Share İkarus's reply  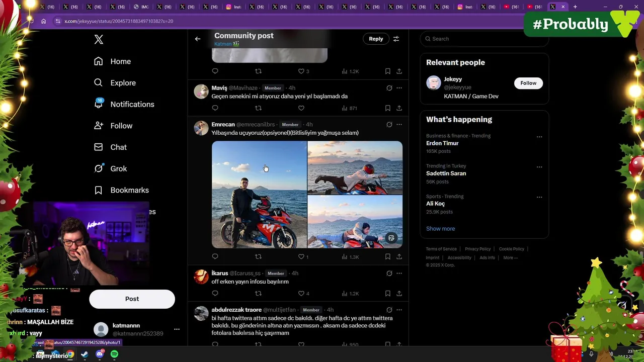tap(399, 294)
